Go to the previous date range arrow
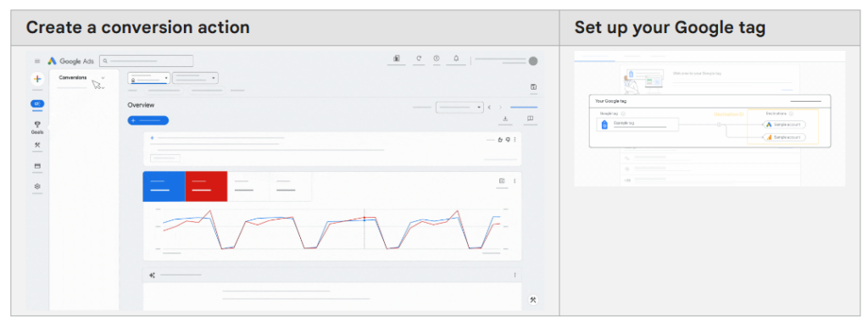The width and height of the screenshot is (868, 322). [x=489, y=107]
